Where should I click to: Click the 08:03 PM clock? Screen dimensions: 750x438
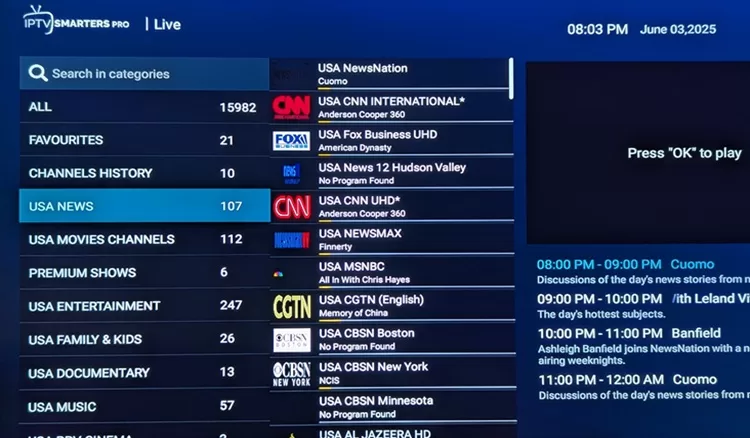pyautogui.click(x=597, y=29)
